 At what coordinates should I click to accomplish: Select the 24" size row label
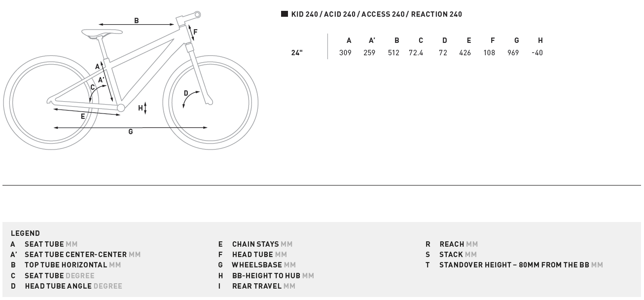[297, 53]
